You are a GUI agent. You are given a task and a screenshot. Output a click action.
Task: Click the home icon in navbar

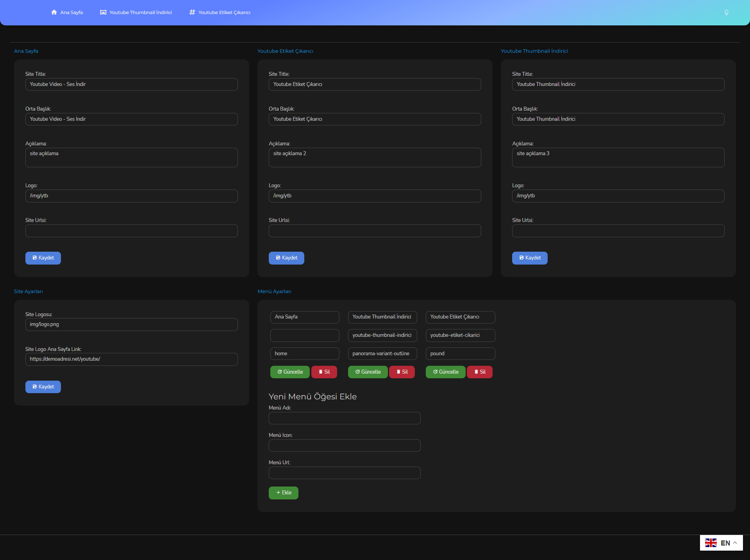click(x=54, y=13)
